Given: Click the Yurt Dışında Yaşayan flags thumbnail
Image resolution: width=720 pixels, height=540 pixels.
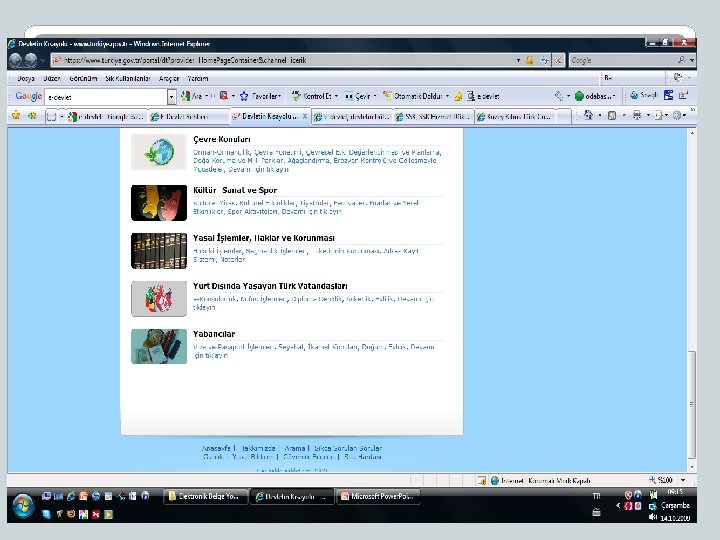Looking at the screenshot, I should 159,299.
